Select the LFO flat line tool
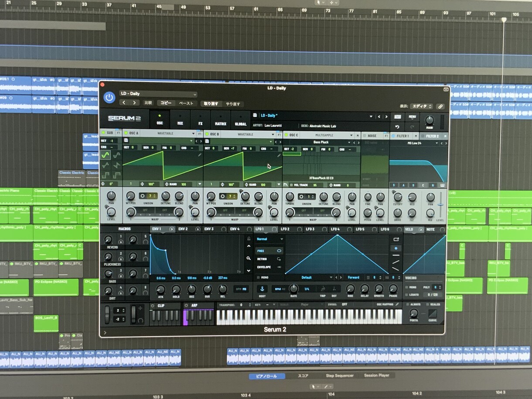 pyautogui.click(x=396, y=255)
